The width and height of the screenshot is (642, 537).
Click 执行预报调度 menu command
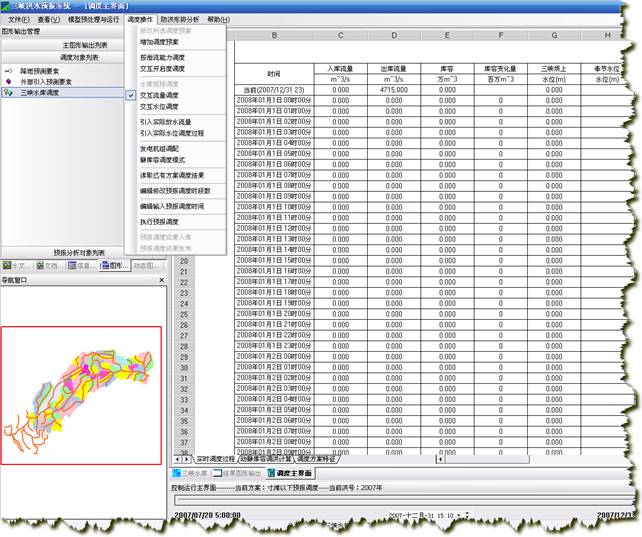(159, 221)
